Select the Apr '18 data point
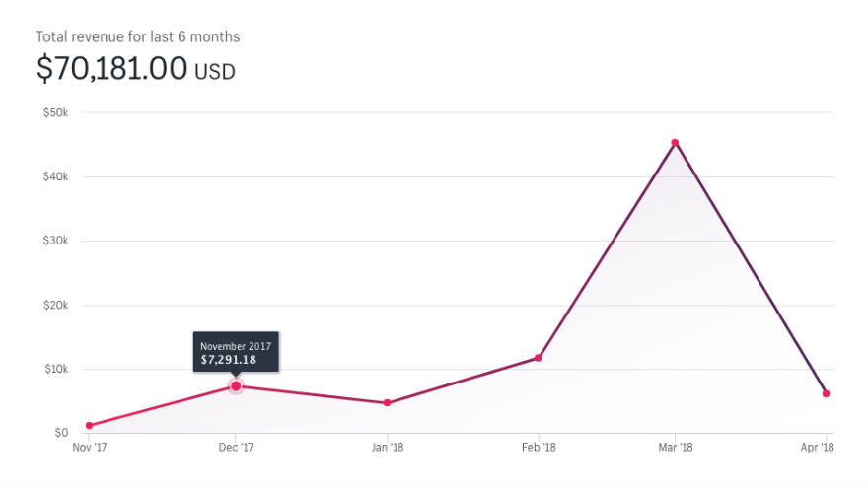This screenshot has height=488, width=868. 826,393
